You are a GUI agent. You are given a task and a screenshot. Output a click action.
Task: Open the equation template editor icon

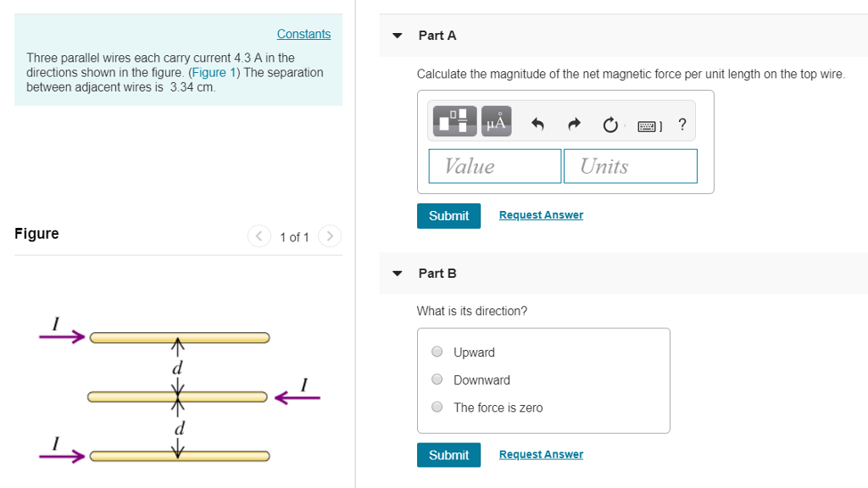point(453,120)
